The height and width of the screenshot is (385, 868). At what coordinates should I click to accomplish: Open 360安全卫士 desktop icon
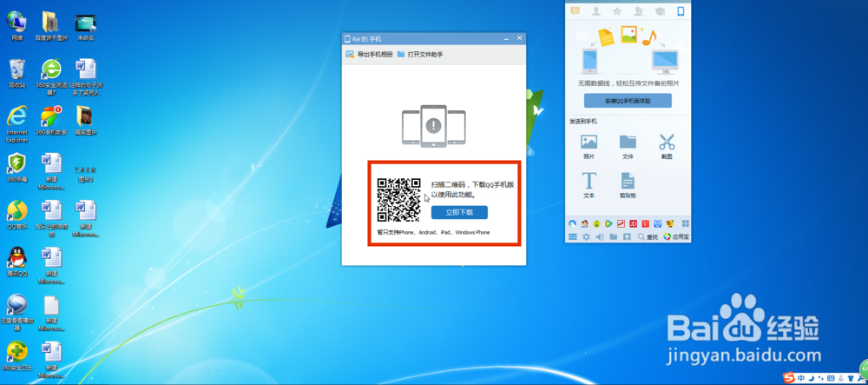point(17,356)
